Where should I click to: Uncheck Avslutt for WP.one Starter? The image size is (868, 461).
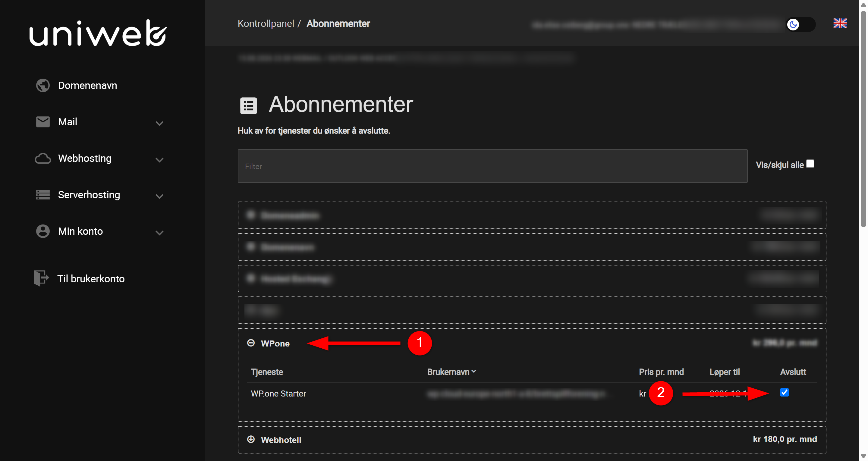pos(785,392)
